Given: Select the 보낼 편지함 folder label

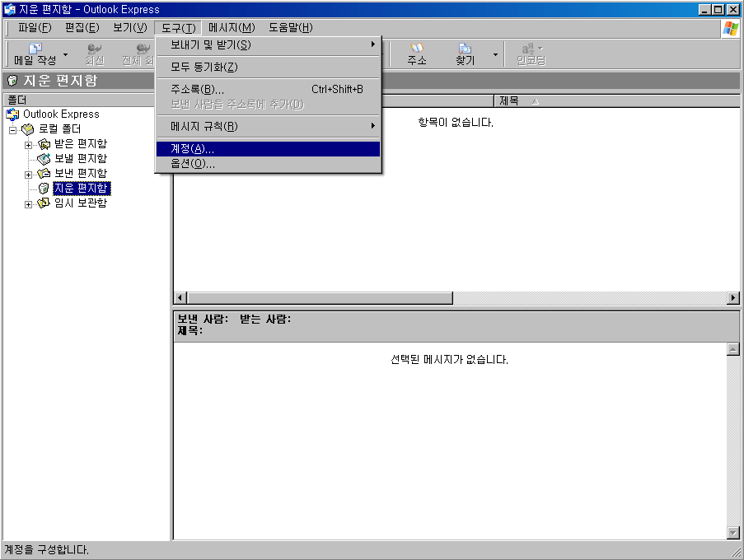Looking at the screenshot, I should tap(81, 158).
